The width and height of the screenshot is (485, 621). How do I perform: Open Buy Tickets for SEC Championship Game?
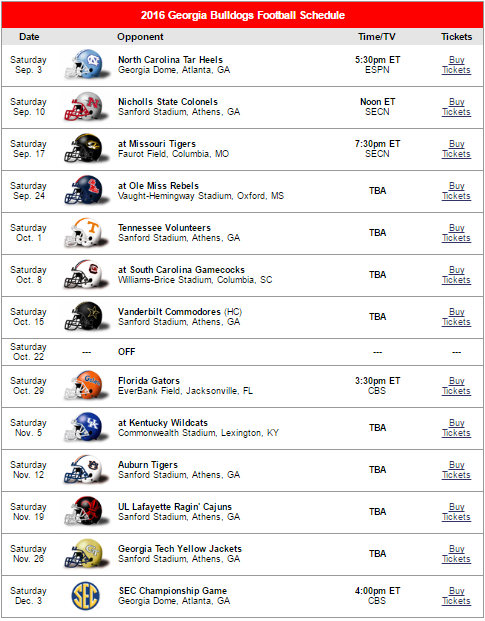(456, 596)
